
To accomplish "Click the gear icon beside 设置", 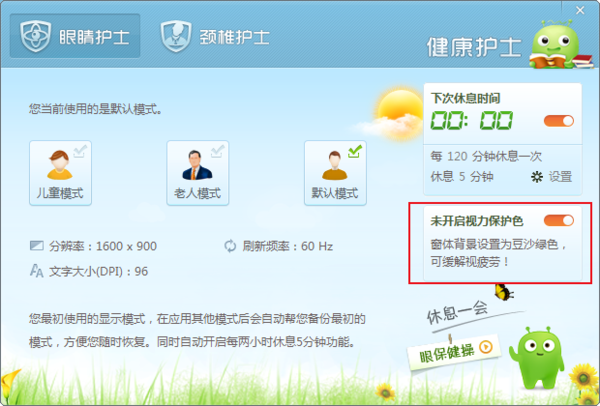I will point(537,177).
